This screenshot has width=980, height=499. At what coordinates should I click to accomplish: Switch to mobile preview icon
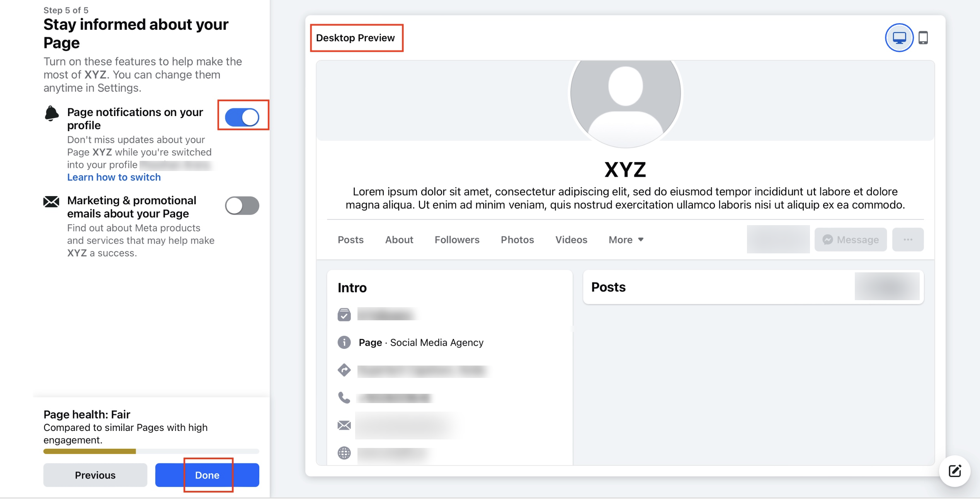point(923,38)
